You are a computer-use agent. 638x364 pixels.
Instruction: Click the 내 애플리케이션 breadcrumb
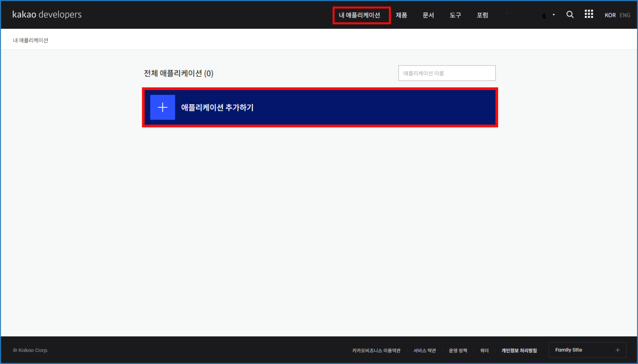tap(30, 40)
